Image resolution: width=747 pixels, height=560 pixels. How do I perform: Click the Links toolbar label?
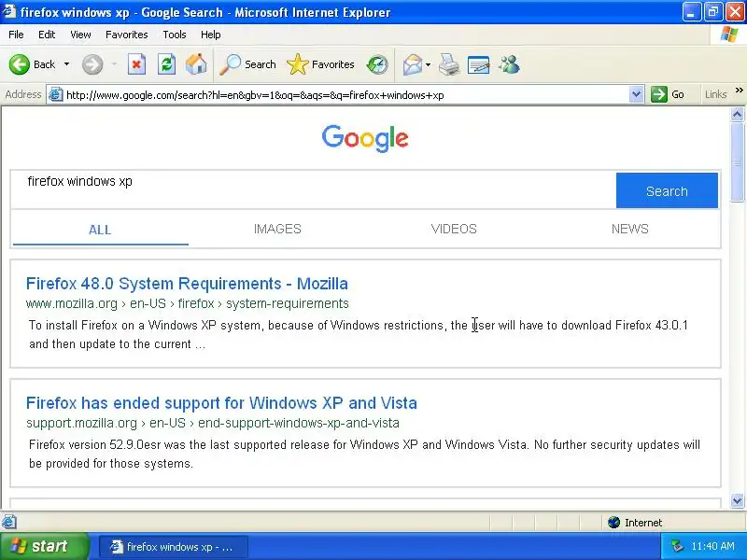pyautogui.click(x=715, y=94)
